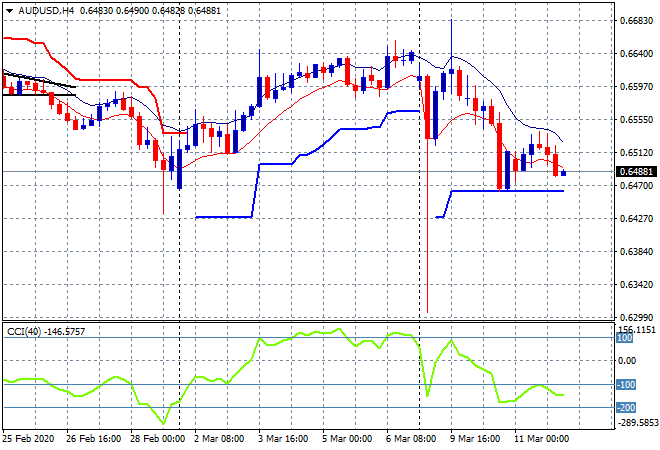Click the CCI level -100 label
The width and height of the screenshot is (660, 450).
[x=626, y=385]
